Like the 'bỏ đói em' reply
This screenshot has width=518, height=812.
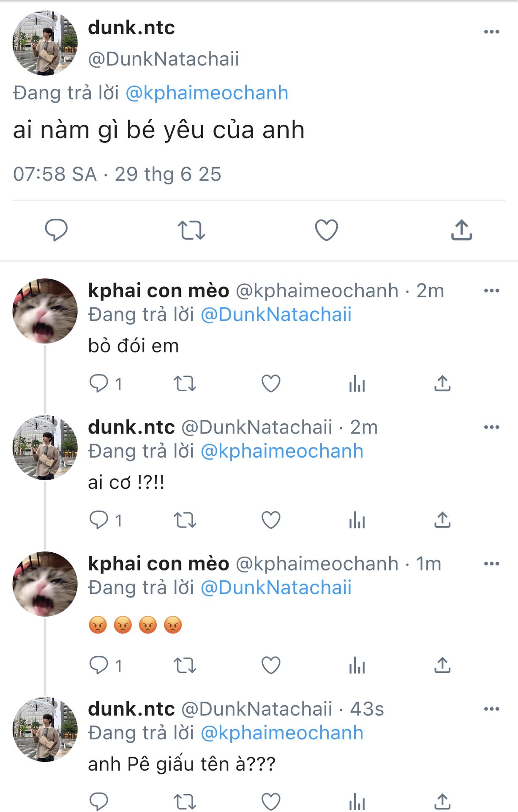271,384
